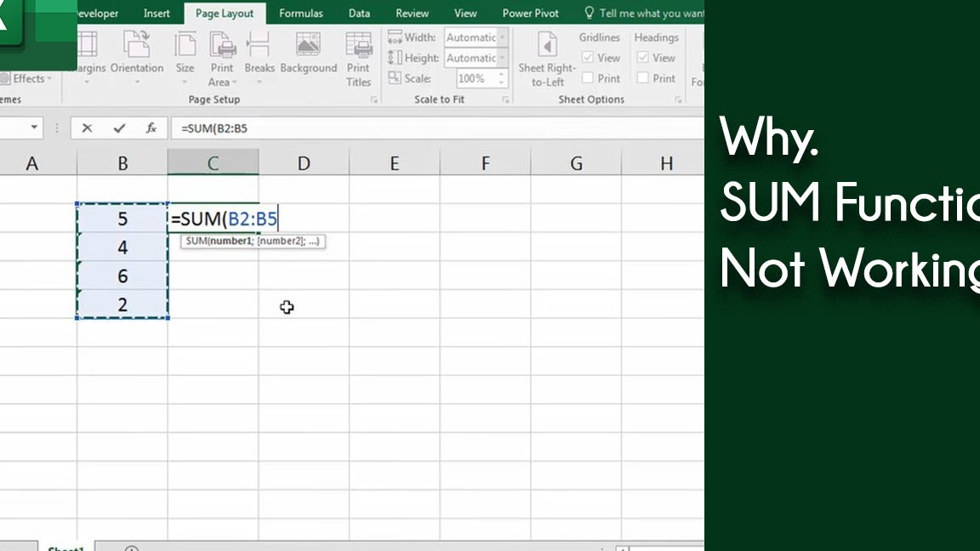The width and height of the screenshot is (980, 551).
Task: Click the Scale percentage spinner
Action: 502,78
